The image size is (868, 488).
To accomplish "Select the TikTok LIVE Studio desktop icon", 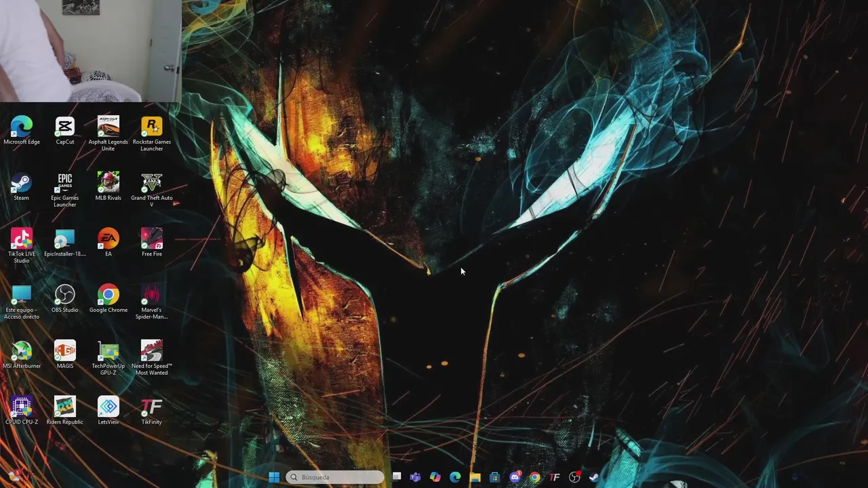I will 22,246.
